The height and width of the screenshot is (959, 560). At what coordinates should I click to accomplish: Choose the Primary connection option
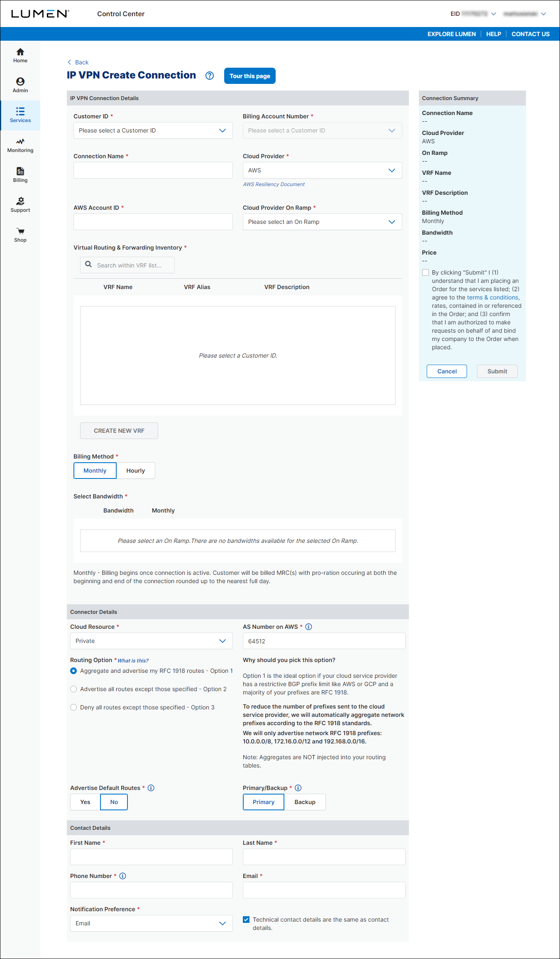pyautogui.click(x=264, y=802)
